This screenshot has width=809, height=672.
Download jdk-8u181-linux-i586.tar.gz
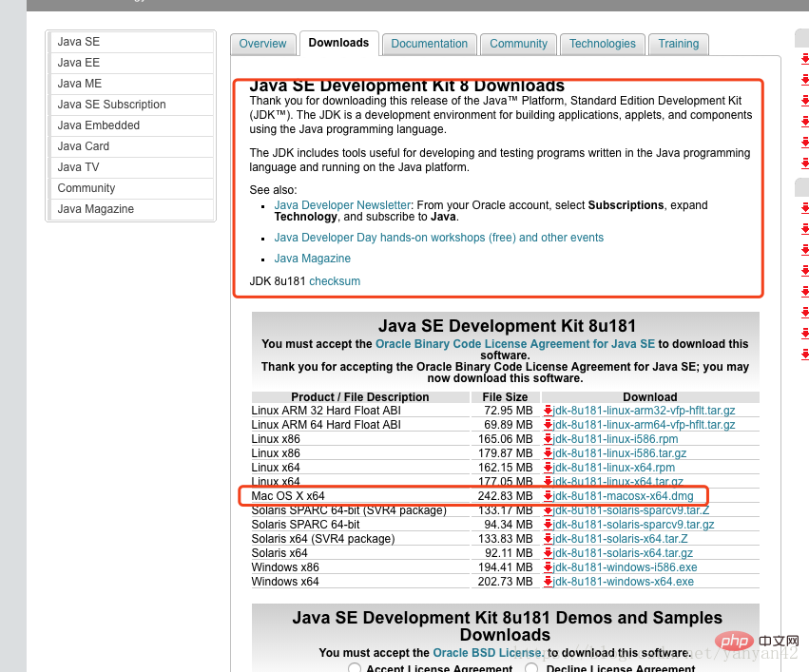point(620,453)
